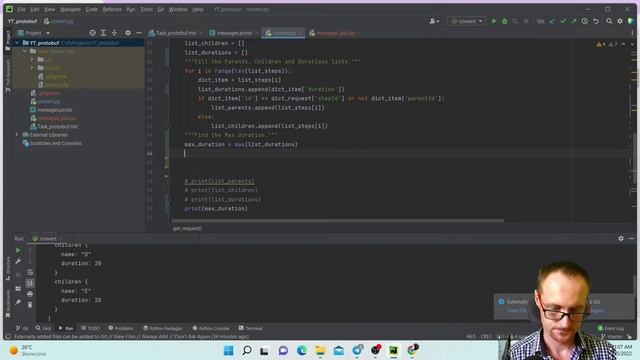The image size is (640, 360).
Task: Select Task_protobuf.md in project tree
Action: pos(57,127)
